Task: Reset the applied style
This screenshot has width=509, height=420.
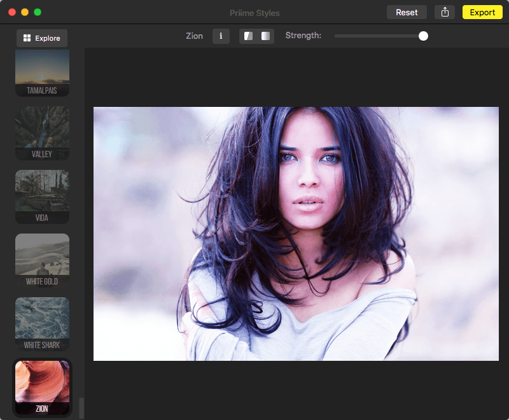Action: pyautogui.click(x=407, y=12)
